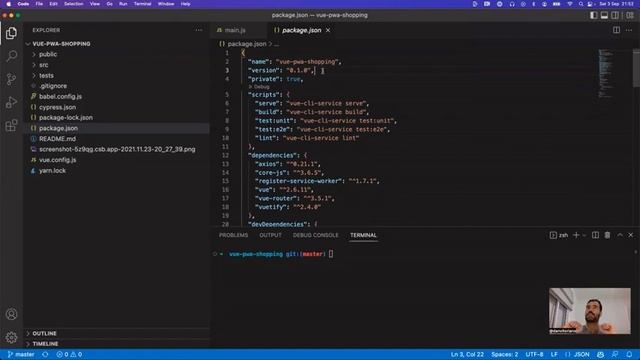
Task: Open the Extensions view
Action: (x=11, y=125)
